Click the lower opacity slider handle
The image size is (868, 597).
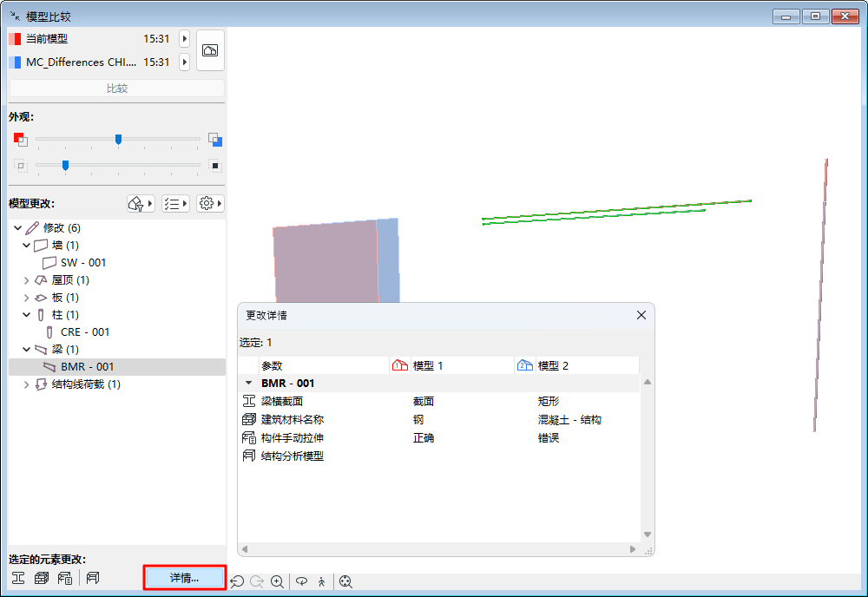coord(65,166)
